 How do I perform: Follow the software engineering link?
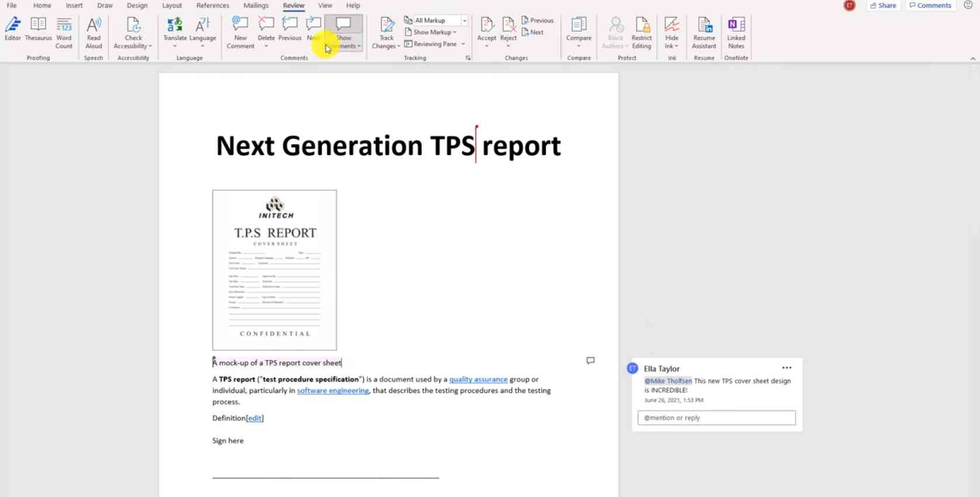333,391
